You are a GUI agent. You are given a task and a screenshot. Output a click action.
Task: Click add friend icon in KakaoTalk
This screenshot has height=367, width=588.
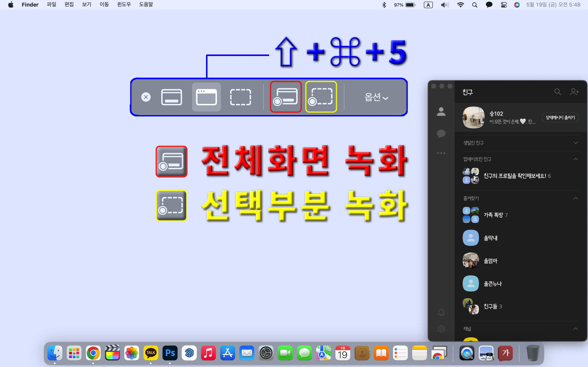point(574,92)
